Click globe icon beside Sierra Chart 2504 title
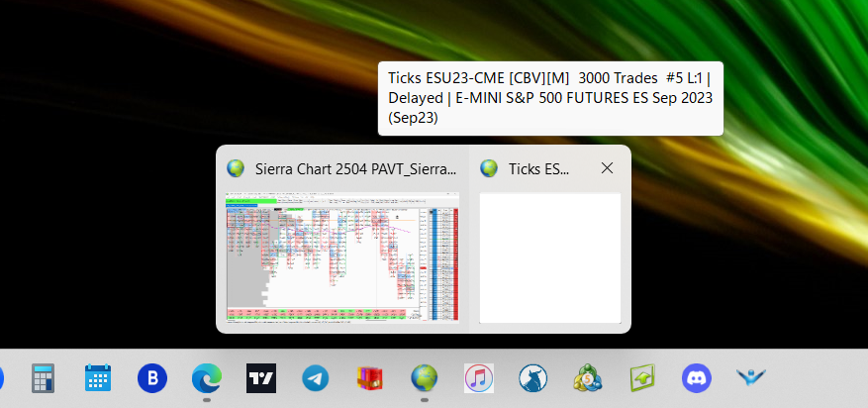The height and width of the screenshot is (408, 868). [x=236, y=168]
